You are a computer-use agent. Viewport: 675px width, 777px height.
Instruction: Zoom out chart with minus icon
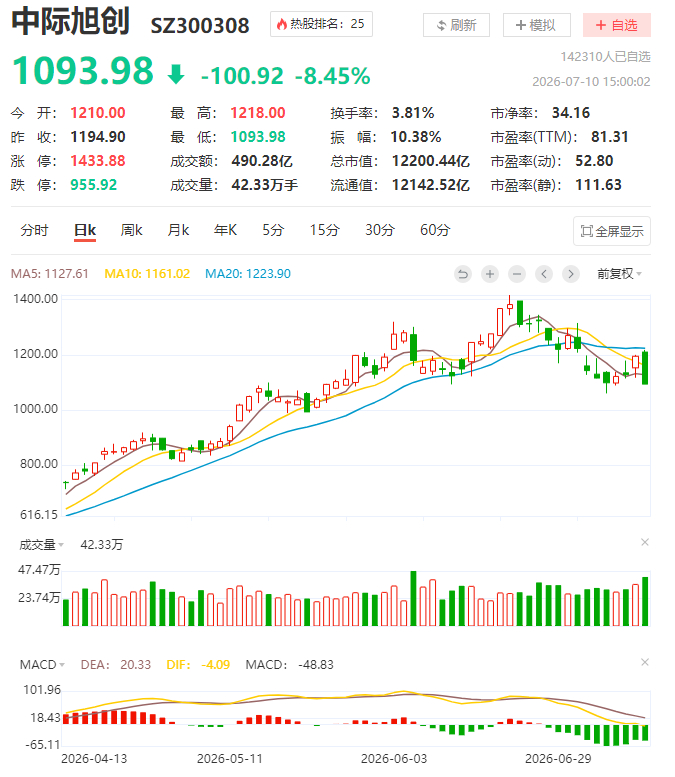click(517, 274)
